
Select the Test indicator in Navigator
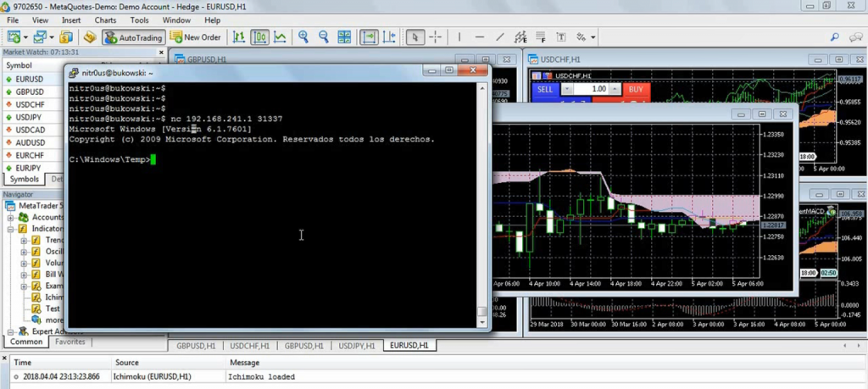tap(53, 308)
